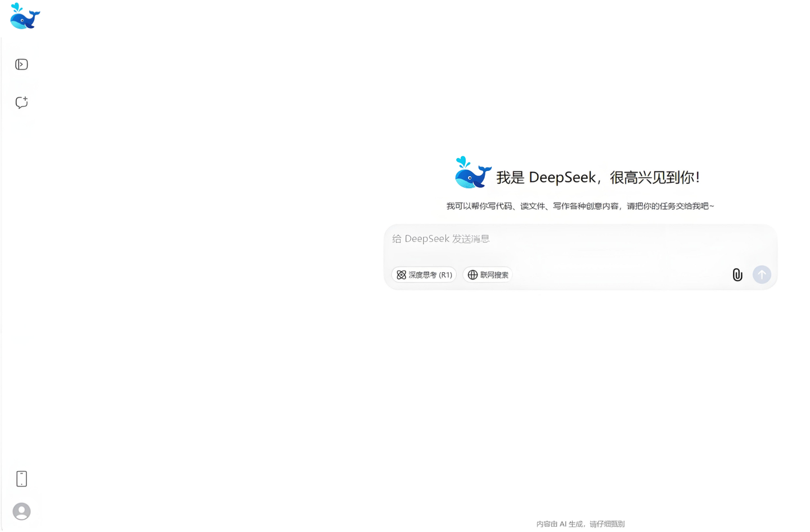
Task: Open the mobile app download option
Action: coord(21,479)
